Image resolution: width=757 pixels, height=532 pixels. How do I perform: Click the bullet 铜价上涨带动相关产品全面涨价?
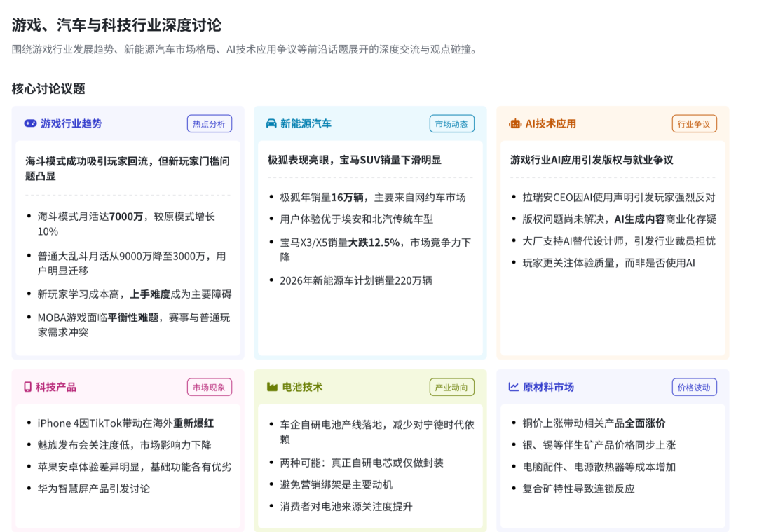[594, 423]
